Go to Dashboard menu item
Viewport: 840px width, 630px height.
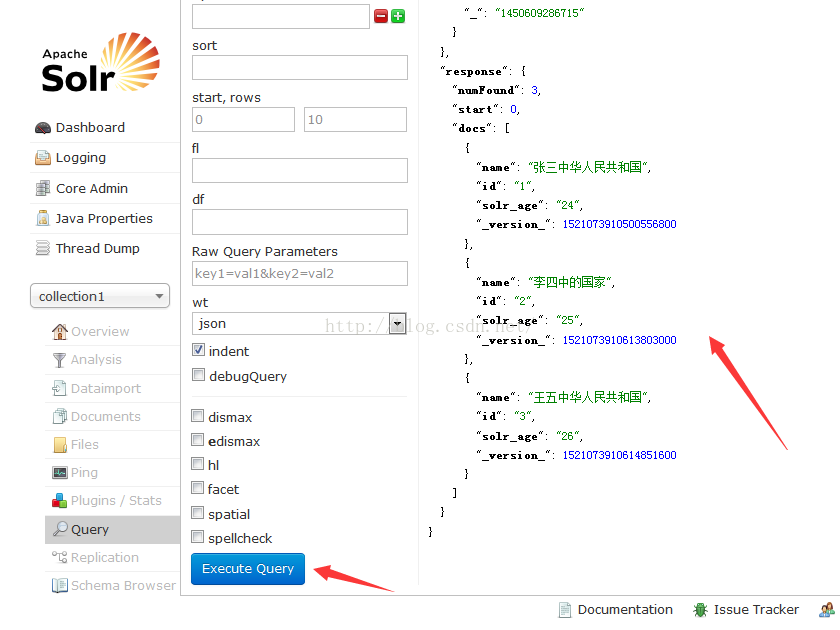(90, 128)
